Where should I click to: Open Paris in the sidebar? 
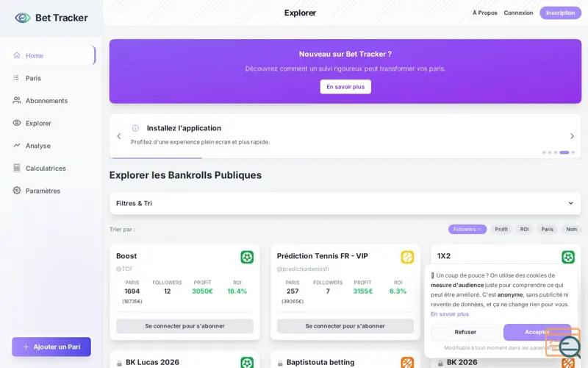point(51,78)
